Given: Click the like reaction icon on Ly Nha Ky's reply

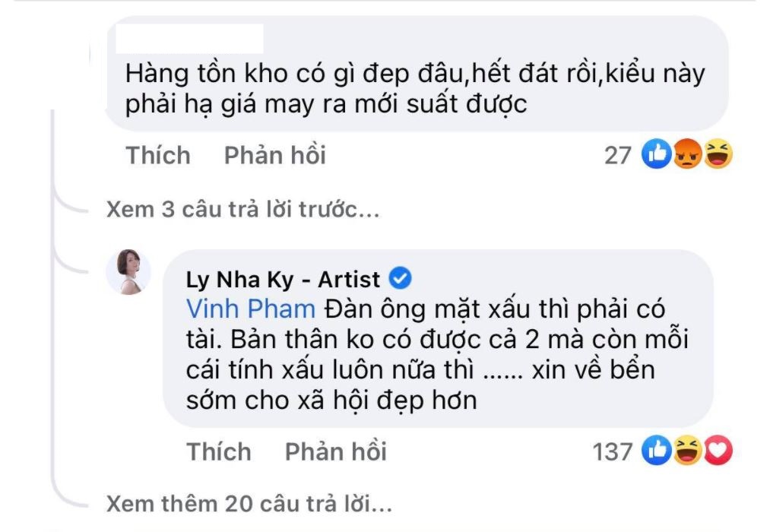Looking at the screenshot, I should point(656,451).
